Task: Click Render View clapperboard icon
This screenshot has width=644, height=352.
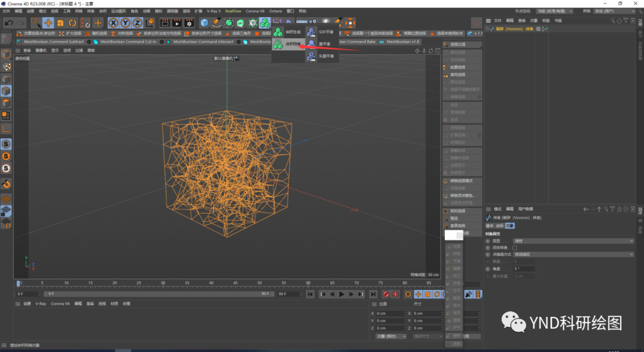Action: [x=165, y=23]
